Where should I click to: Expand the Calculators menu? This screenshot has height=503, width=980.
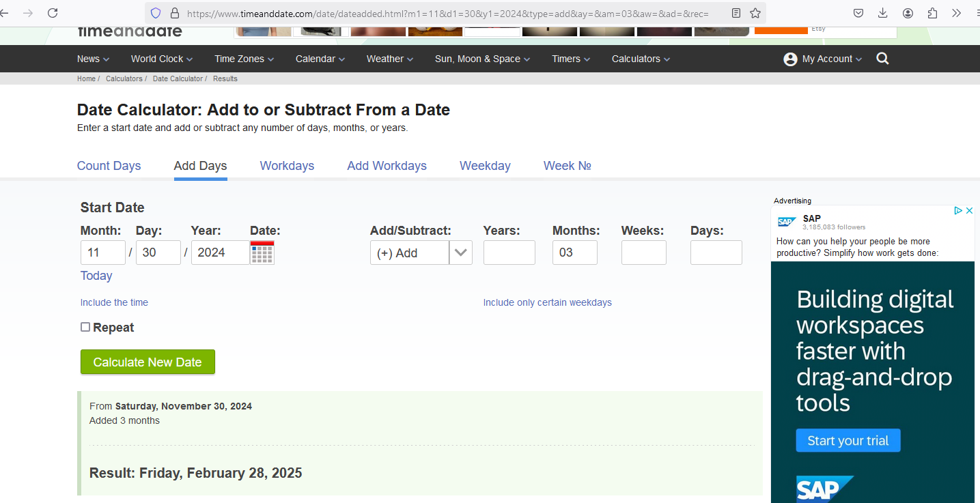tap(641, 59)
